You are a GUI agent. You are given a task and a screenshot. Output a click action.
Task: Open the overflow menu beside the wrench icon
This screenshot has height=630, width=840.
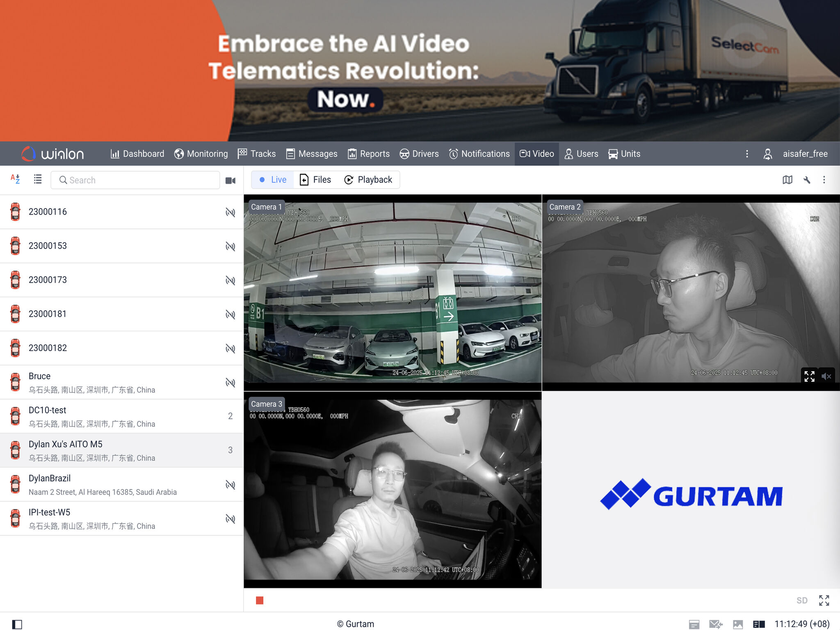point(824,180)
